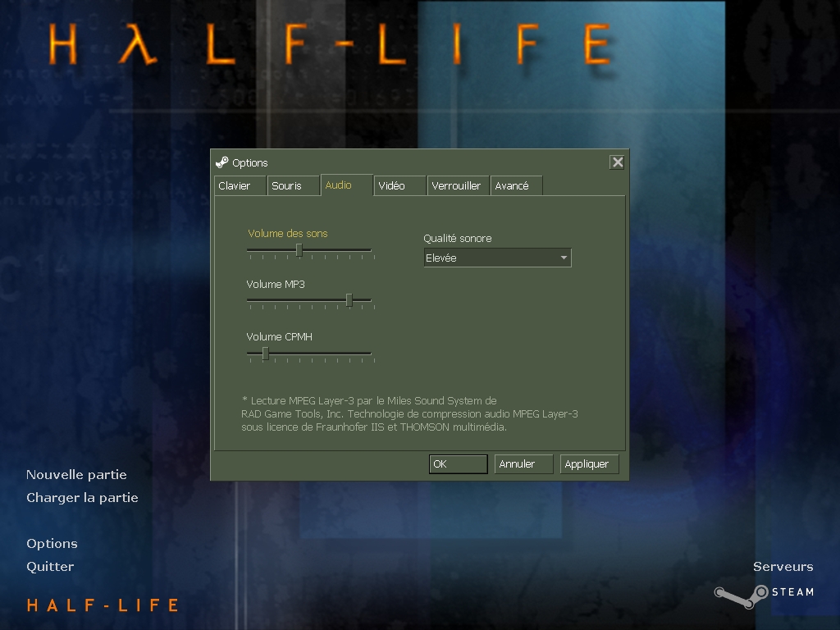This screenshot has height=630, width=840.
Task: Select the Audio tab
Action: tap(345, 185)
